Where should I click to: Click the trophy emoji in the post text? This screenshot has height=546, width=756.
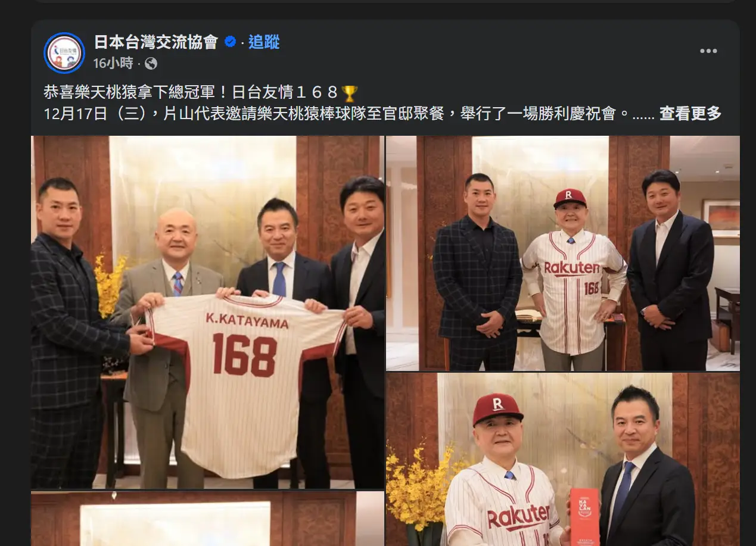350,93
